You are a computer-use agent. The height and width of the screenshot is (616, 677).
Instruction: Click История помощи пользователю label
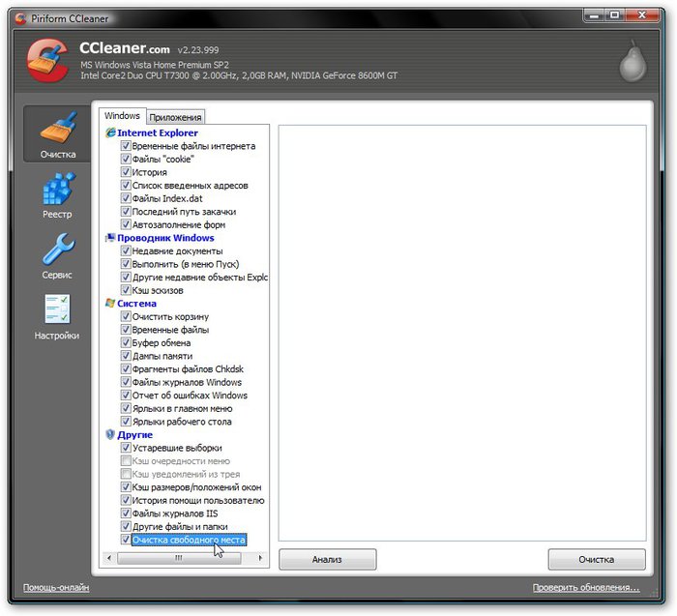point(198,500)
